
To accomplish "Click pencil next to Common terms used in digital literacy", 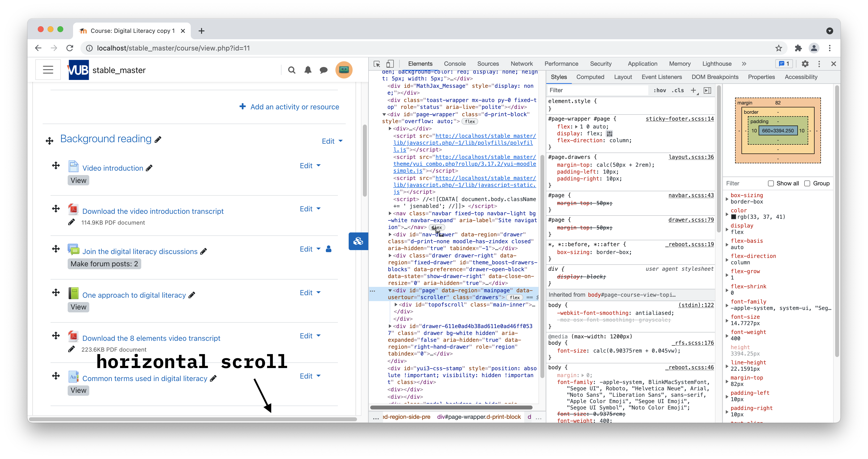I will 213,379.
